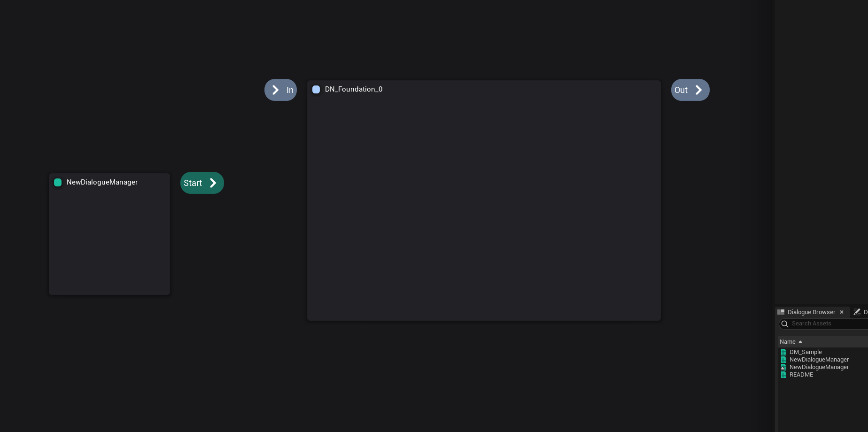
Task: Select DM_Sample in the asset list
Action: tap(806, 352)
